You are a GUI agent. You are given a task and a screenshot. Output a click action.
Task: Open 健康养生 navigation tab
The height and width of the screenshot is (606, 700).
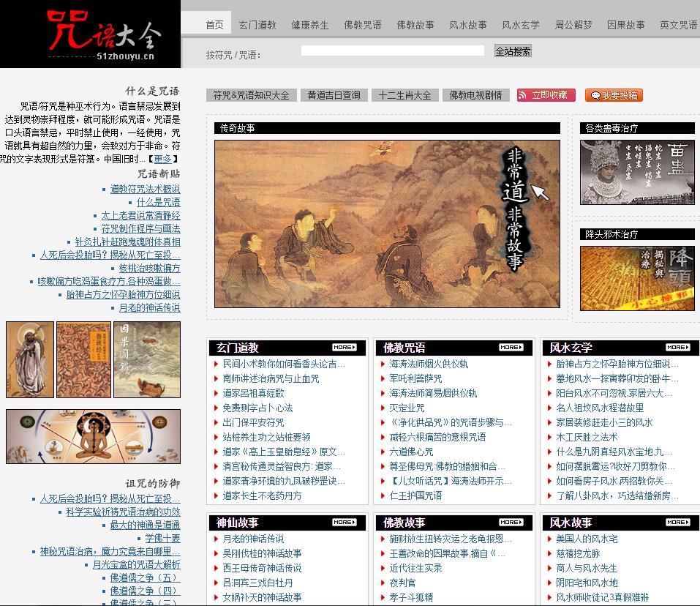pyautogui.click(x=310, y=25)
